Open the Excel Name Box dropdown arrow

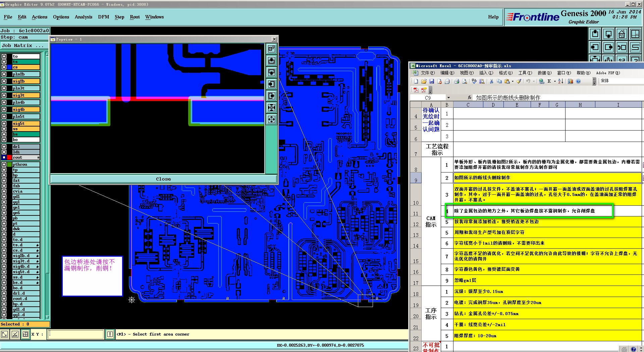(448, 98)
